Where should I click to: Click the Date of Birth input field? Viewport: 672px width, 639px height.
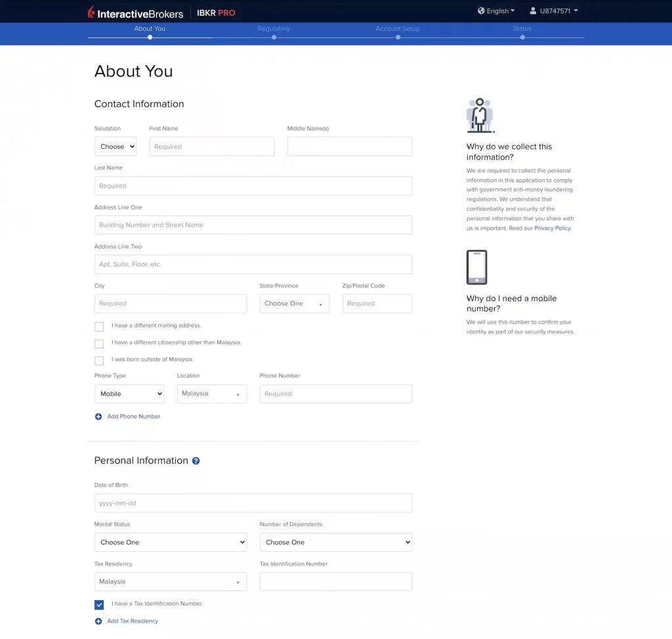pyautogui.click(x=253, y=503)
